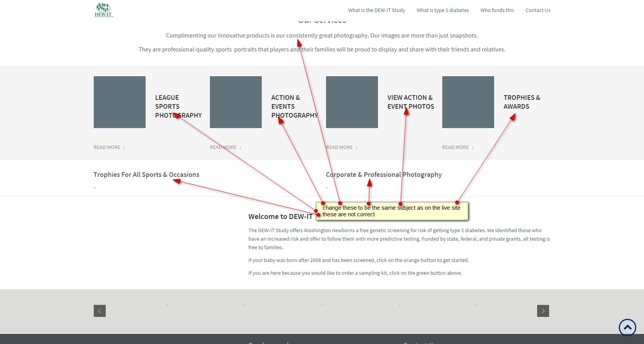Go to Contact Us page
Screen dimensions: 644x344
538,10
